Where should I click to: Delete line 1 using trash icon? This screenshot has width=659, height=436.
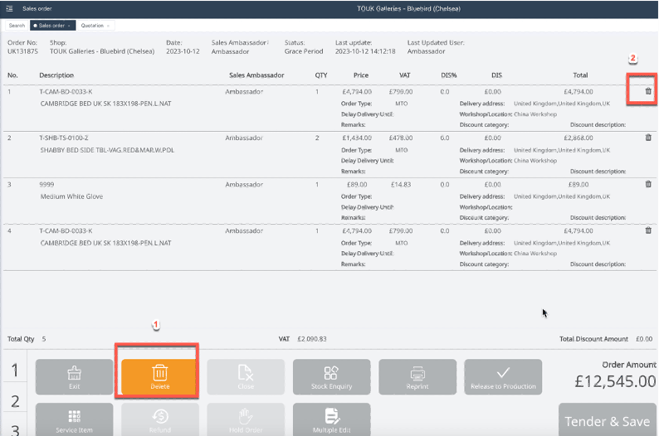[648, 91]
